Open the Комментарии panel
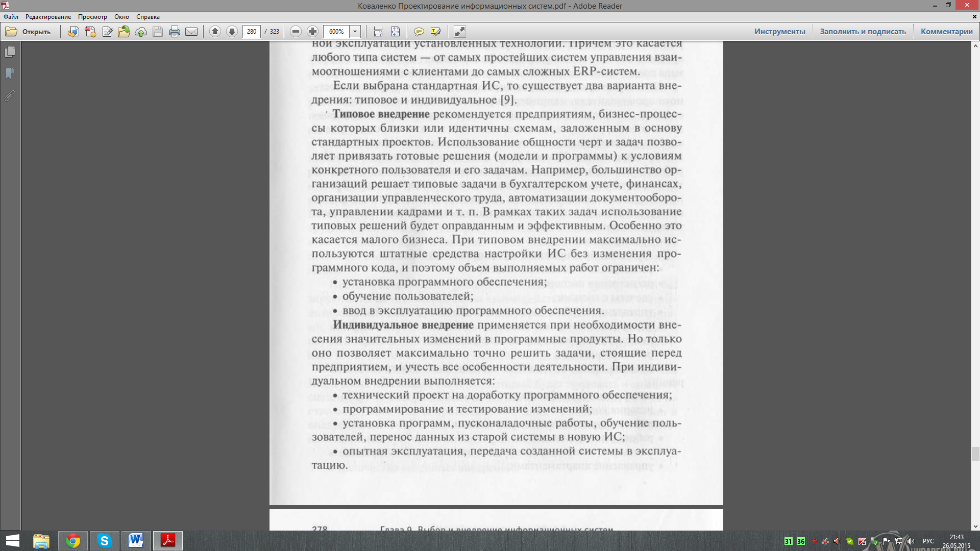The height and width of the screenshot is (551, 980). coord(946,32)
